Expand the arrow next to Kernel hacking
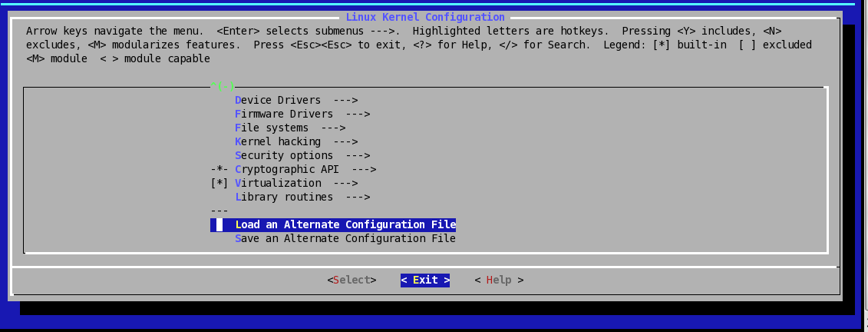Viewport: 868px width, 332px height. [345, 141]
